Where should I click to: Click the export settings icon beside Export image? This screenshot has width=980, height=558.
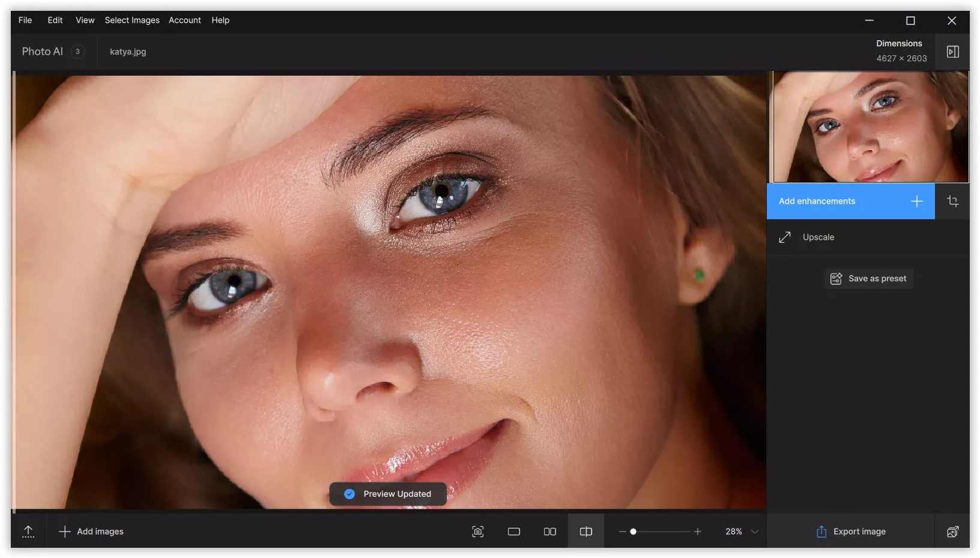pyautogui.click(x=953, y=532)
